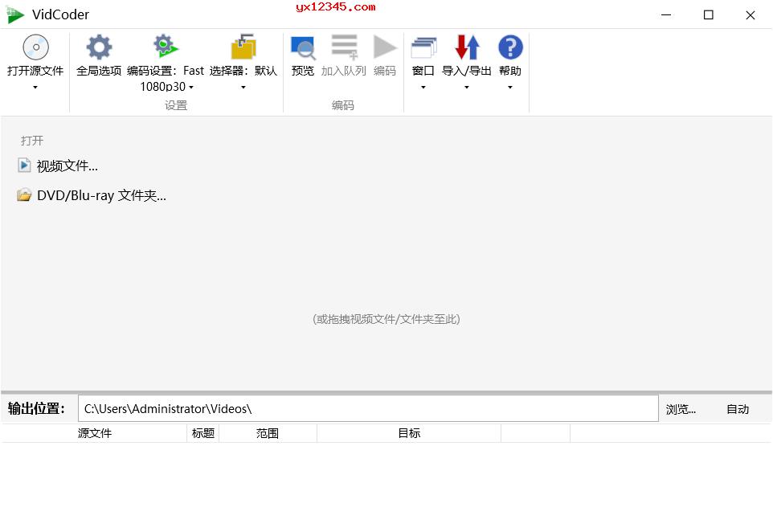The image size is (773, 532).
Task: Click the import/export arrows icon
Action: point(467,47)
